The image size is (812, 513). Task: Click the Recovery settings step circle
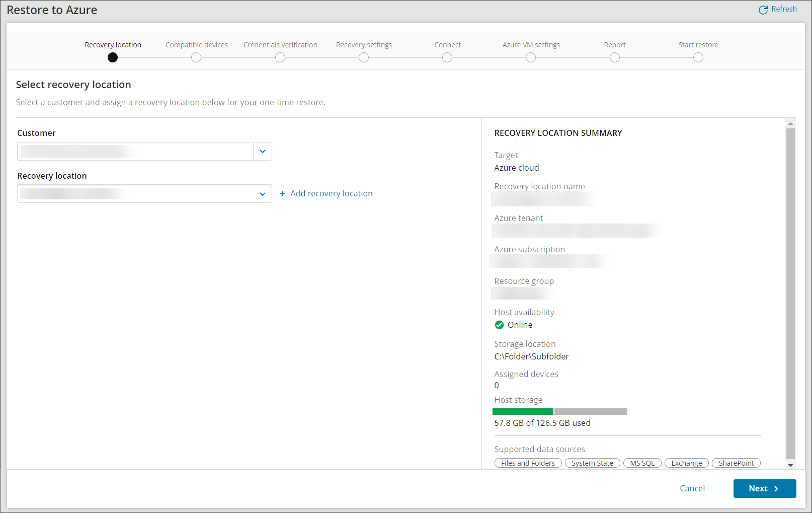(x=364, y=57)
